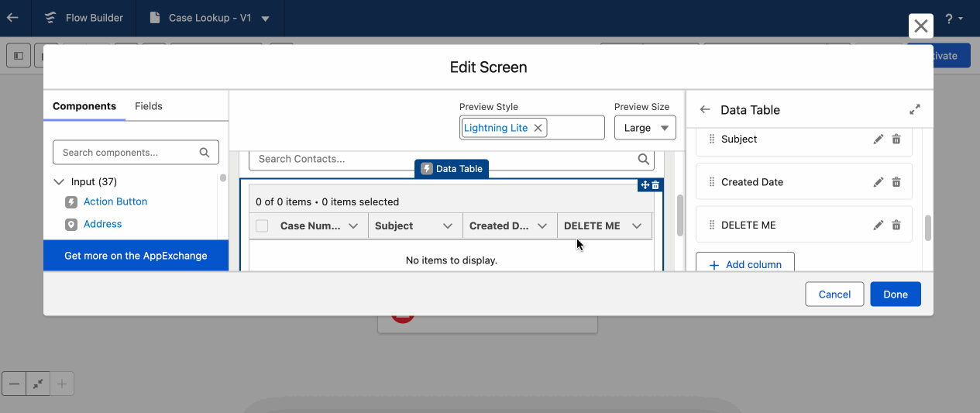
Task: Open the DELETE ME column header menu
Action: (x=637, y=226)
